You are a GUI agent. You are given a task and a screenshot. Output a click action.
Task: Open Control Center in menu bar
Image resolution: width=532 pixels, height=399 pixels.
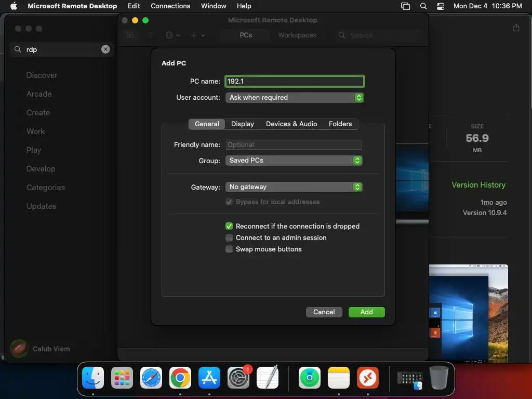coord(441,6)
